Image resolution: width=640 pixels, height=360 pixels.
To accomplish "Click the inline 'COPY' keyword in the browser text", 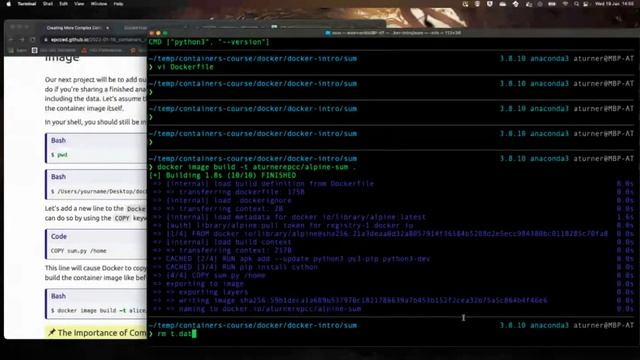I will click(122, 218).
